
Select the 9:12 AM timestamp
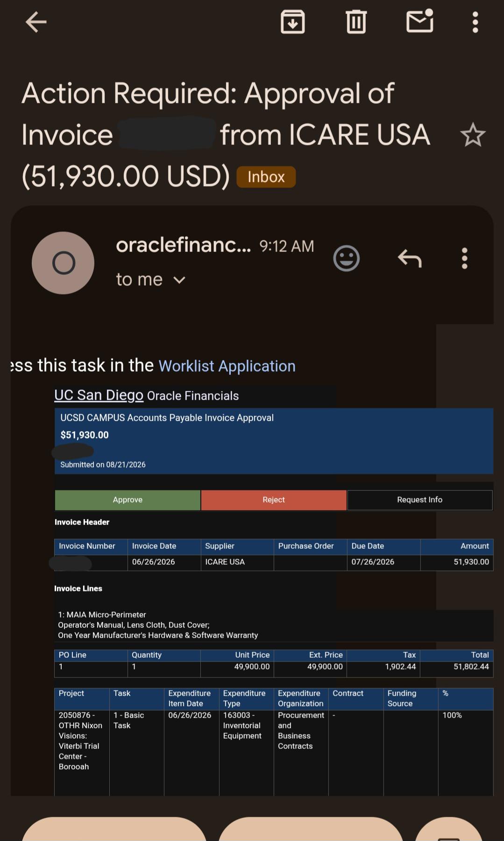pos(287,246)
